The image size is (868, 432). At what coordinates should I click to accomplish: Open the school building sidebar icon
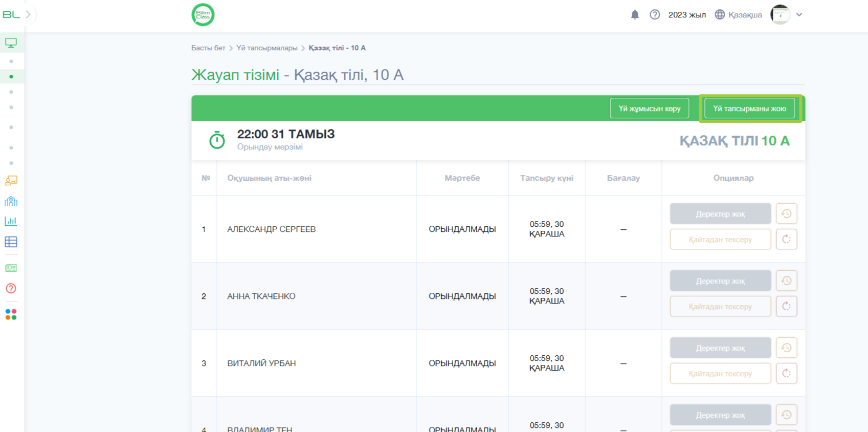[11, 201]
